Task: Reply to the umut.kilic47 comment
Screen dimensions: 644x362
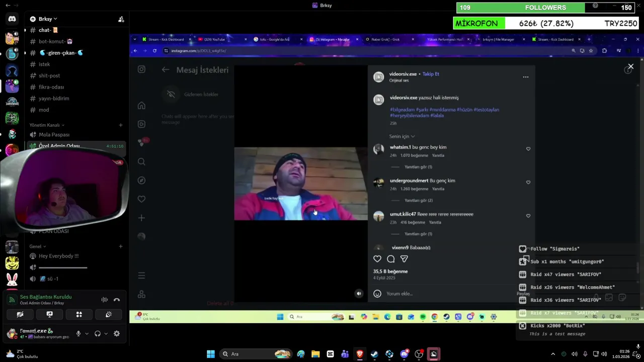Action: [435, 222]
